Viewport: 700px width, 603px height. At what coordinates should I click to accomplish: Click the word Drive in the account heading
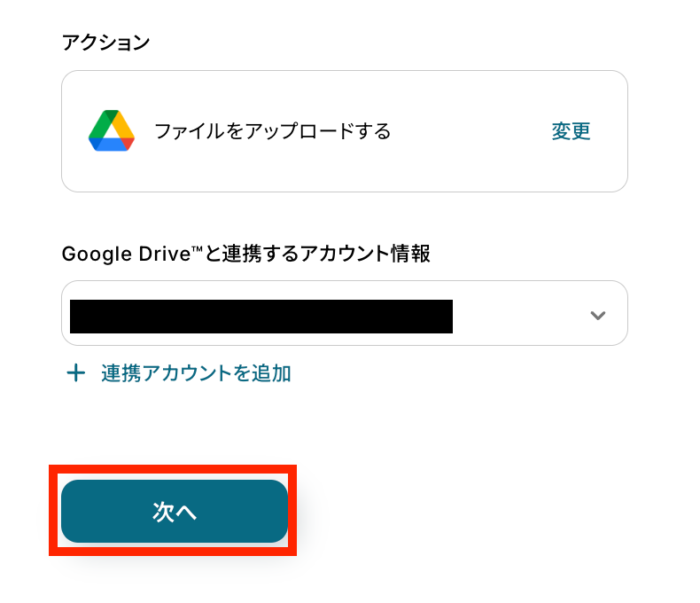[165, 255]
